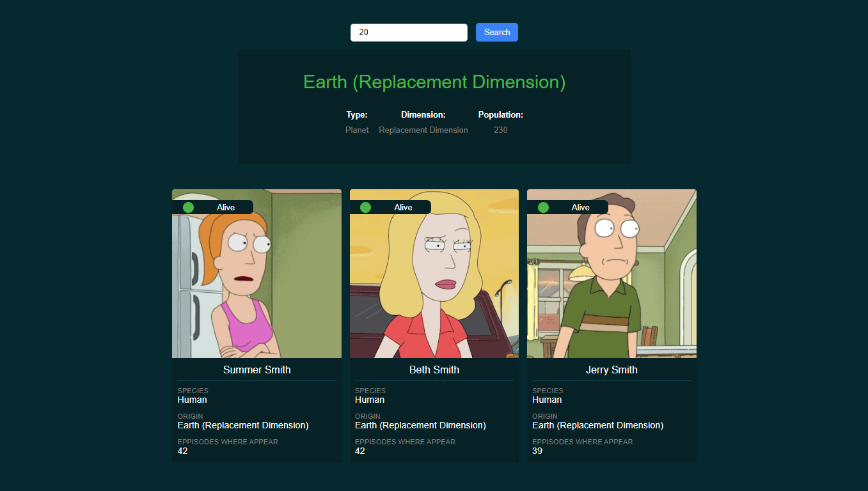Image resolution: width=868 pixels, height=491 pixels.
Task: Click the population value '230'
Action: click(500, 130)
